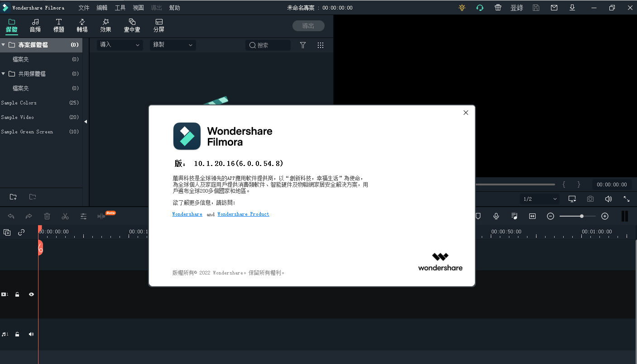Open the 導入 import dropdown

[120, 45]
